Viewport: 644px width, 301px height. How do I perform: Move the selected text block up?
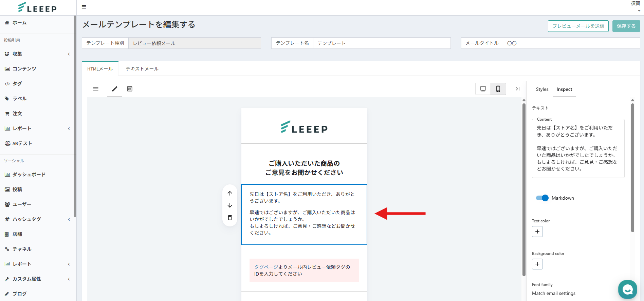pos(230,193)
